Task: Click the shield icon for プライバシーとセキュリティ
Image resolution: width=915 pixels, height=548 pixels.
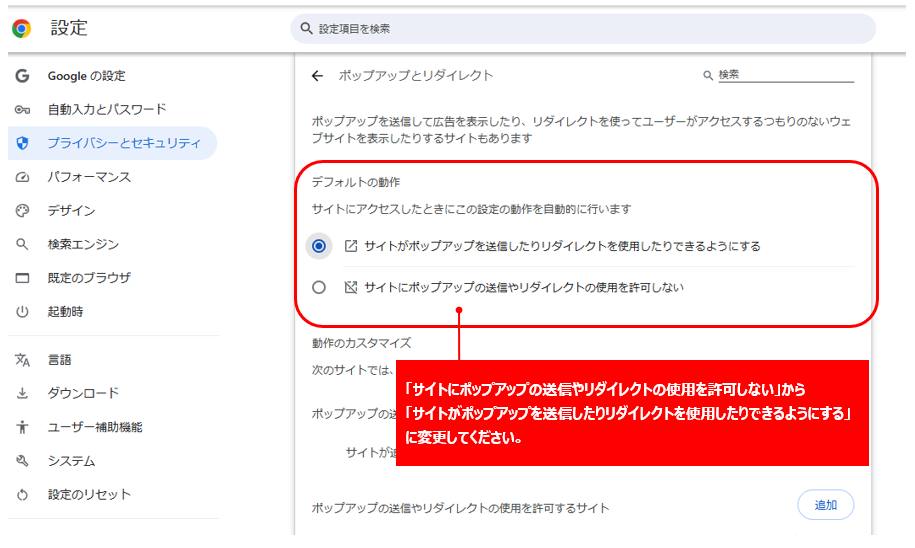Action: point(23,143)
